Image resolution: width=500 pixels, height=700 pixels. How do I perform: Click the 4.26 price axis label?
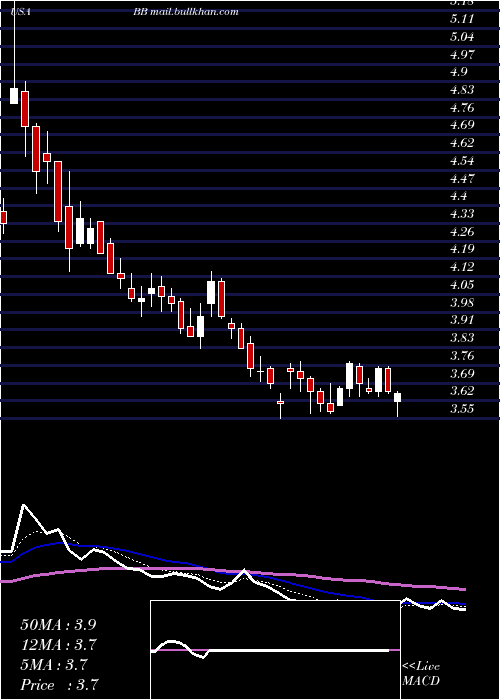462,231
